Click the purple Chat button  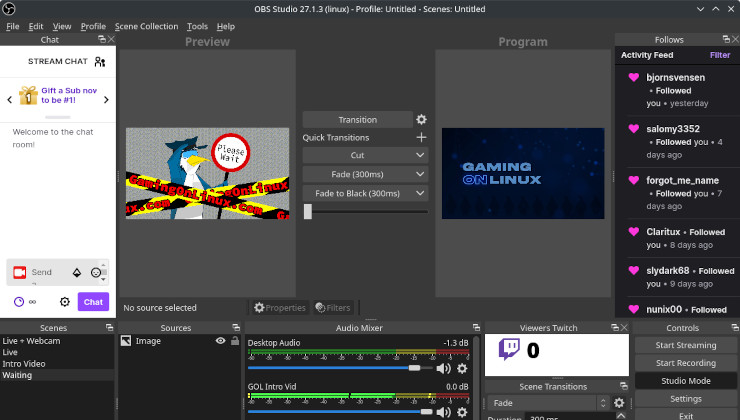click(x=93, y=302)
